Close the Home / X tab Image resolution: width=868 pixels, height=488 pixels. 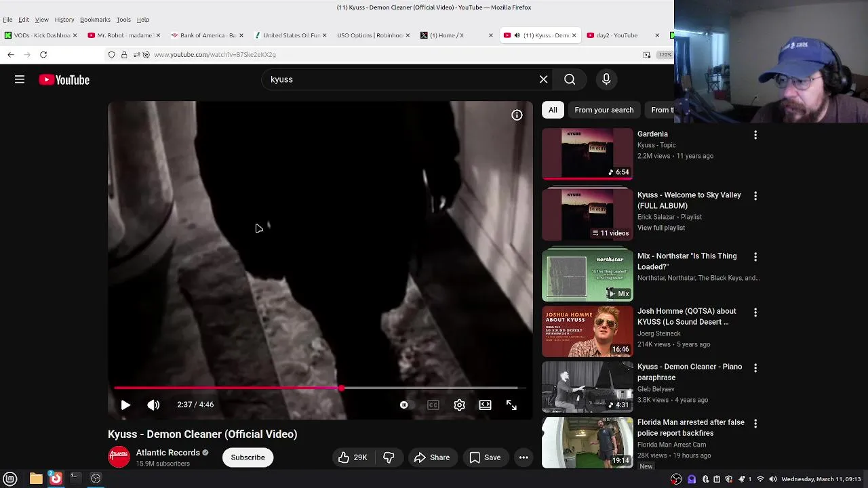coord(491,35)
